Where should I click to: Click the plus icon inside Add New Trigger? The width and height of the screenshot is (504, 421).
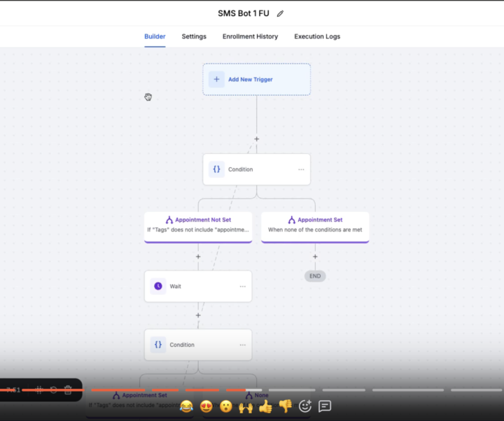[216, 79]
